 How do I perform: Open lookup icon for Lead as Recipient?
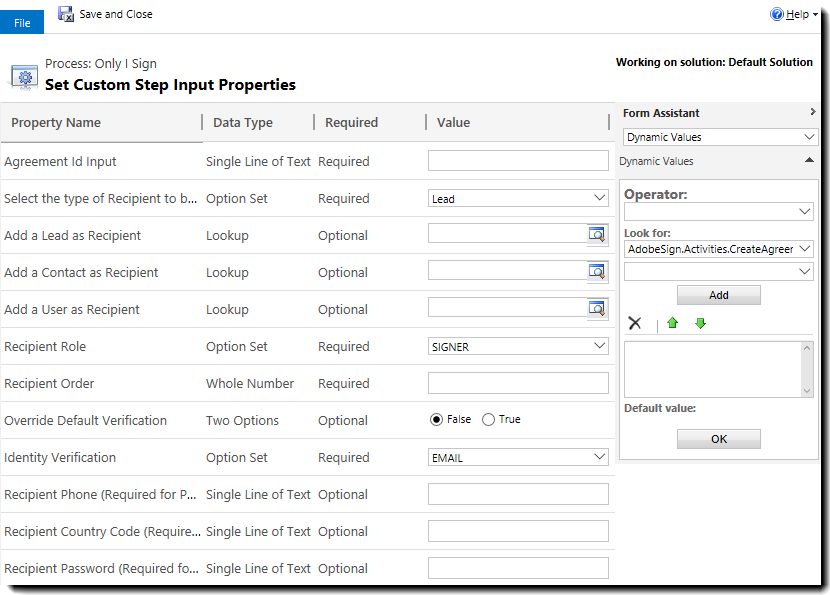597,234
